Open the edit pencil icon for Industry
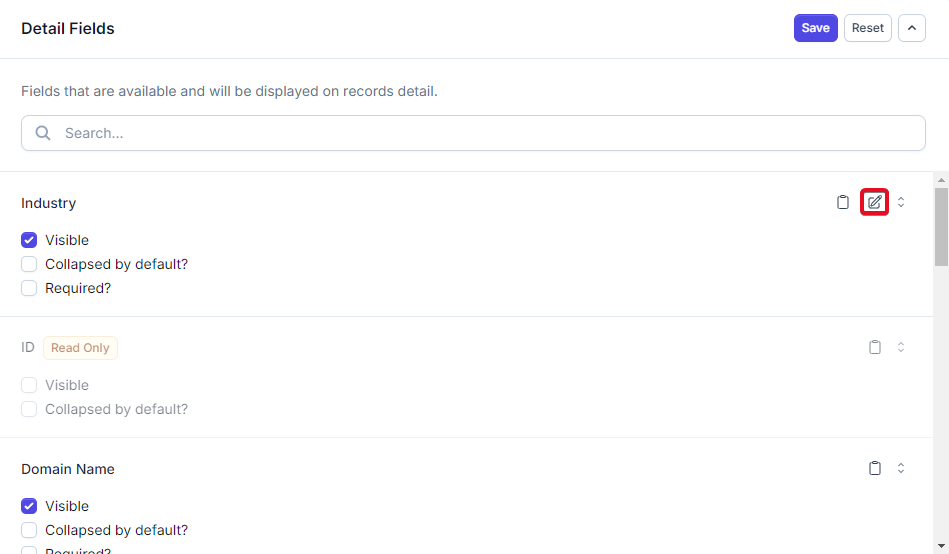This screenshot has height=554, width=949. (875, 202)
